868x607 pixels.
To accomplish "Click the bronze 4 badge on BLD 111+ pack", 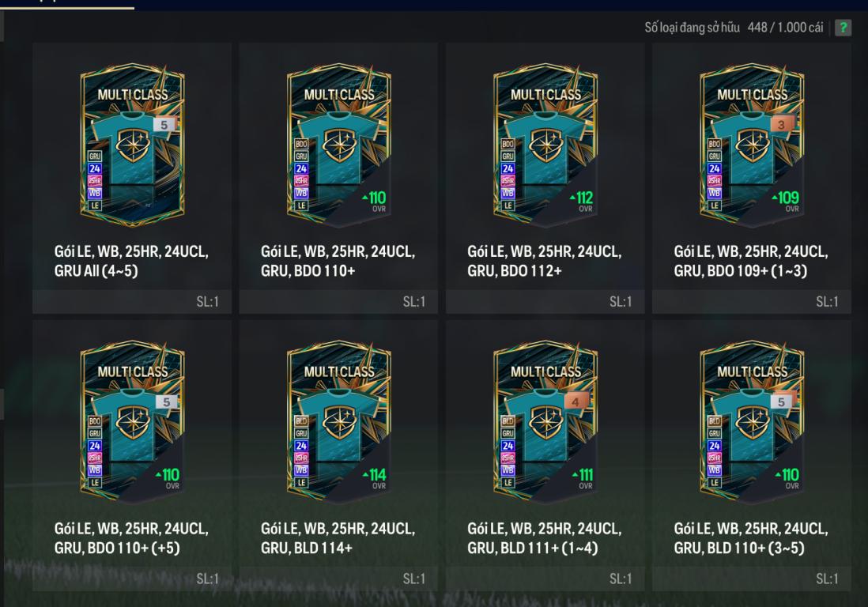I will tap(576, 402).
